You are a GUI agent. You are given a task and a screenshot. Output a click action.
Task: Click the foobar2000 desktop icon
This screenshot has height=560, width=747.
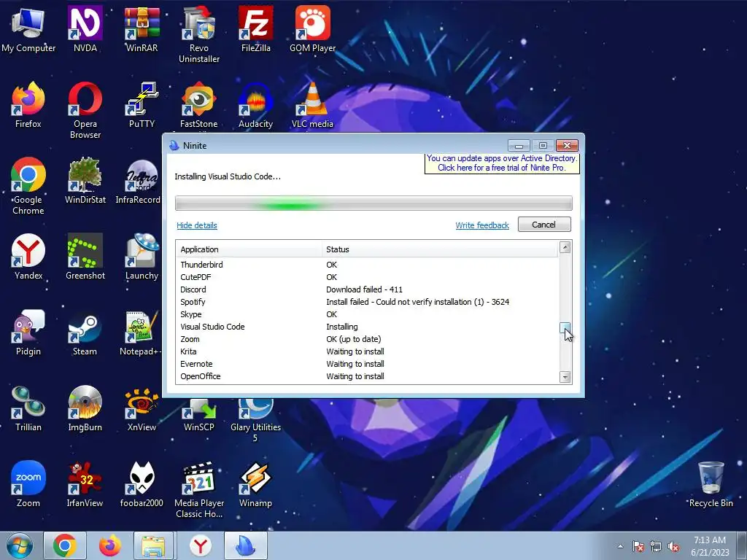coord(142,484)
